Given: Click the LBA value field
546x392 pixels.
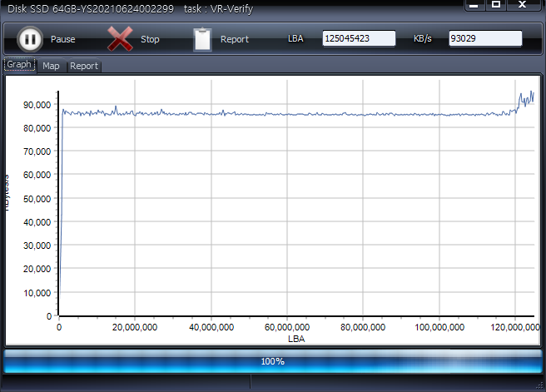Looking at the screenshot, I should (x=358, y=39).
